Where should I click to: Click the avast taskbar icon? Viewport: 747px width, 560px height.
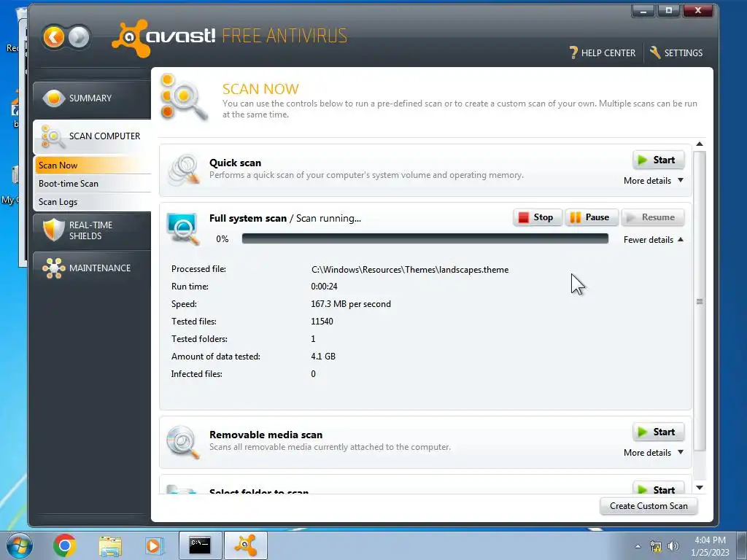point(246,545)
